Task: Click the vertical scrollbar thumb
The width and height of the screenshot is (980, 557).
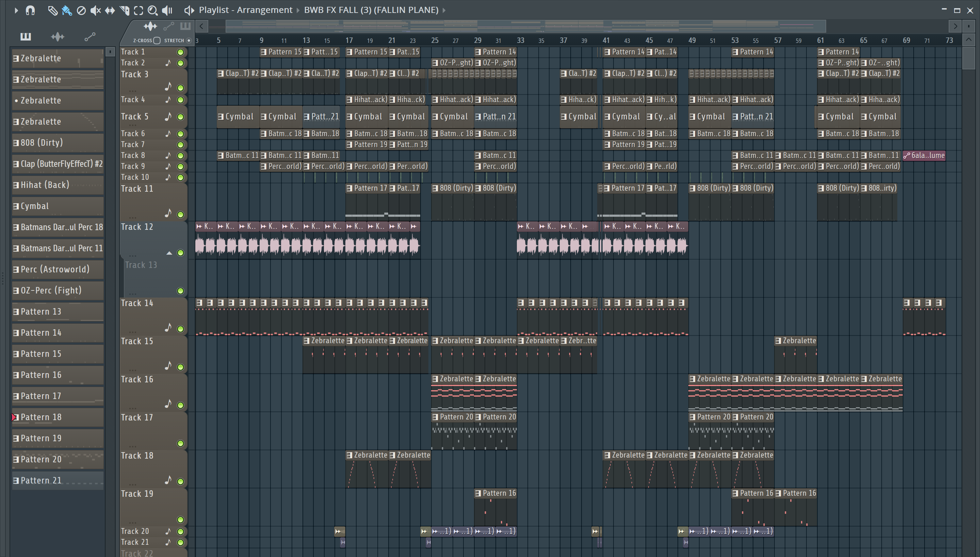Action: coord(968,58)
